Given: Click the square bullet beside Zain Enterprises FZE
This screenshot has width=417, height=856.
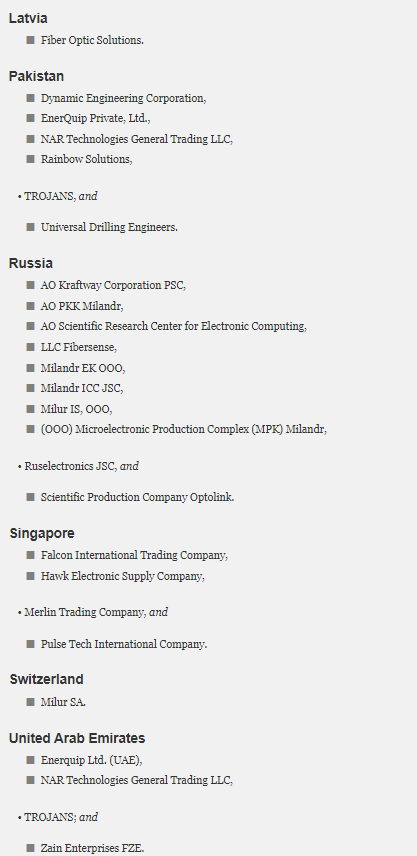Looking at the screenshot, I should [30, 848].
